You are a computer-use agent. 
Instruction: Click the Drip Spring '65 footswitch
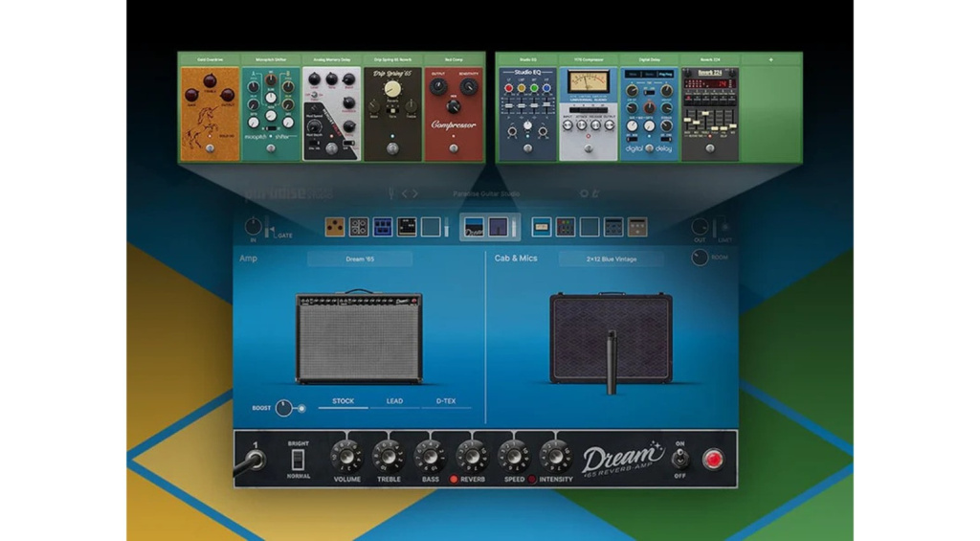392,148
